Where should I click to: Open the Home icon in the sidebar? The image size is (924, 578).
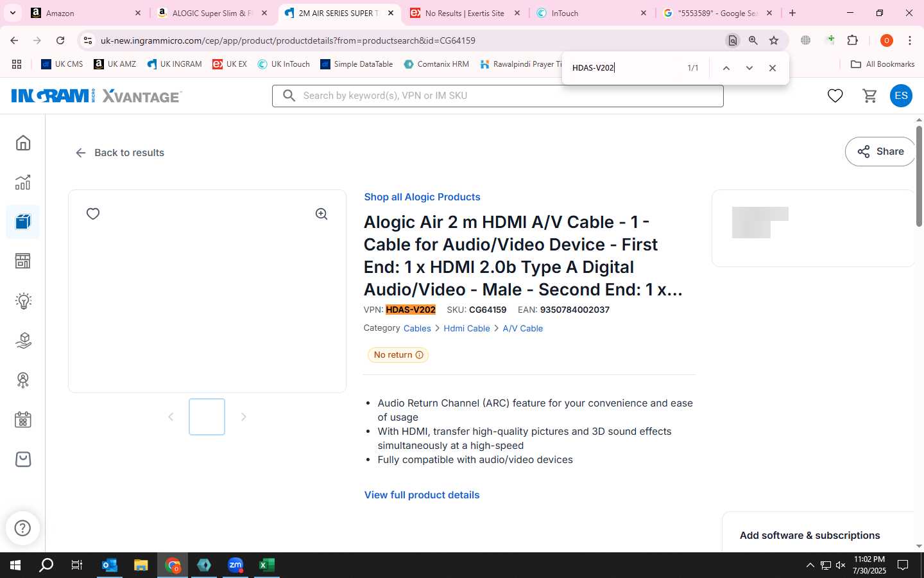click(x=23, y=143)
